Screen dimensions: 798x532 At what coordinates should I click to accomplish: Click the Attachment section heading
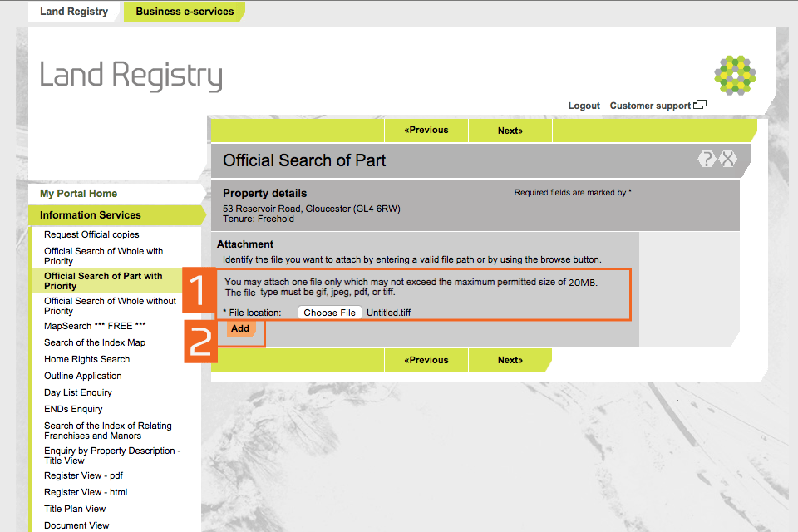coord(245,244)
